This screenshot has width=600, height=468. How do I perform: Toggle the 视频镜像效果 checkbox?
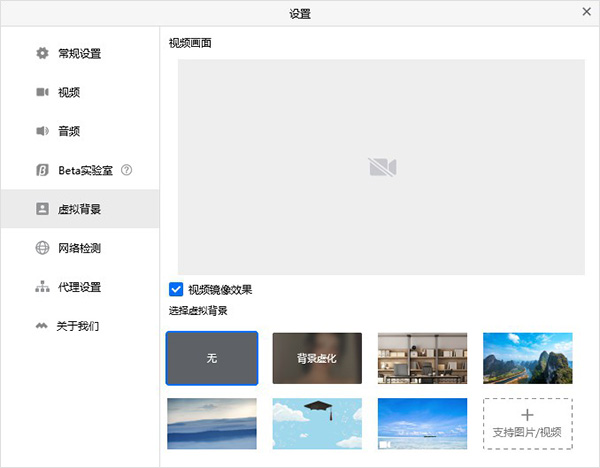[176, 290]
